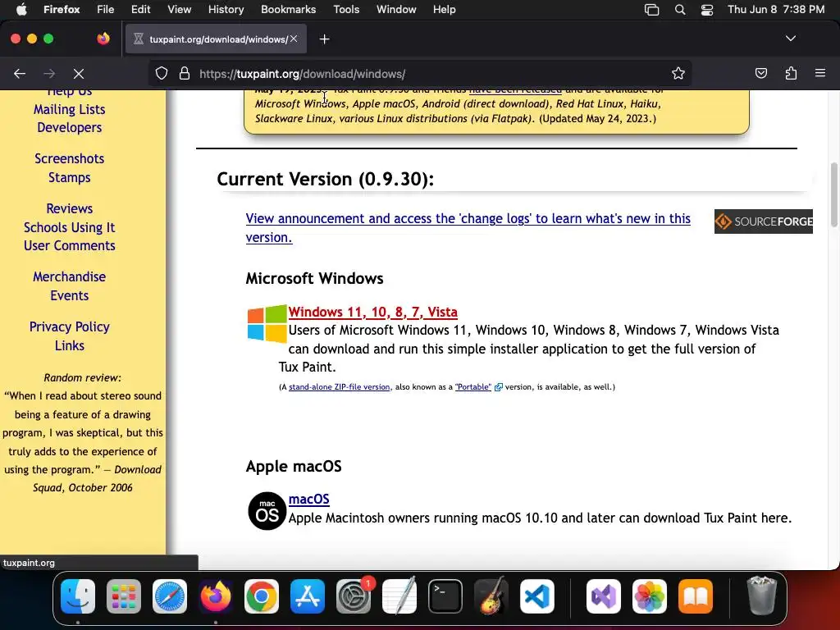Viewport: 840px width, 630px height.
Task: Open the Help menu
Action: click(x=444, y=9)
